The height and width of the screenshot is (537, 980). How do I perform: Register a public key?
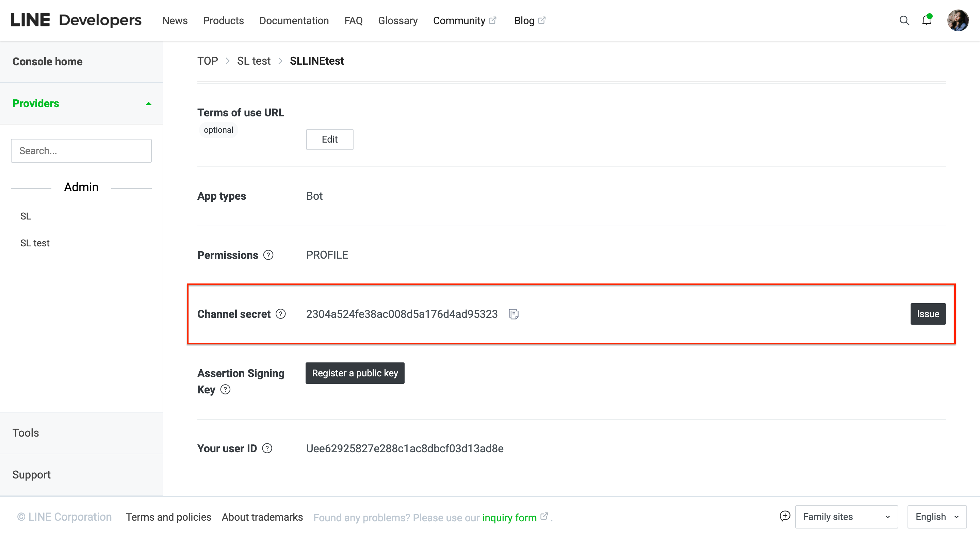pos(355,373)
